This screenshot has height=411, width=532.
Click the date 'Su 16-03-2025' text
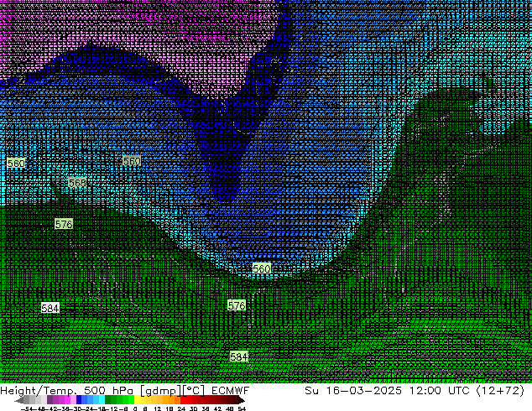(353, 391)
